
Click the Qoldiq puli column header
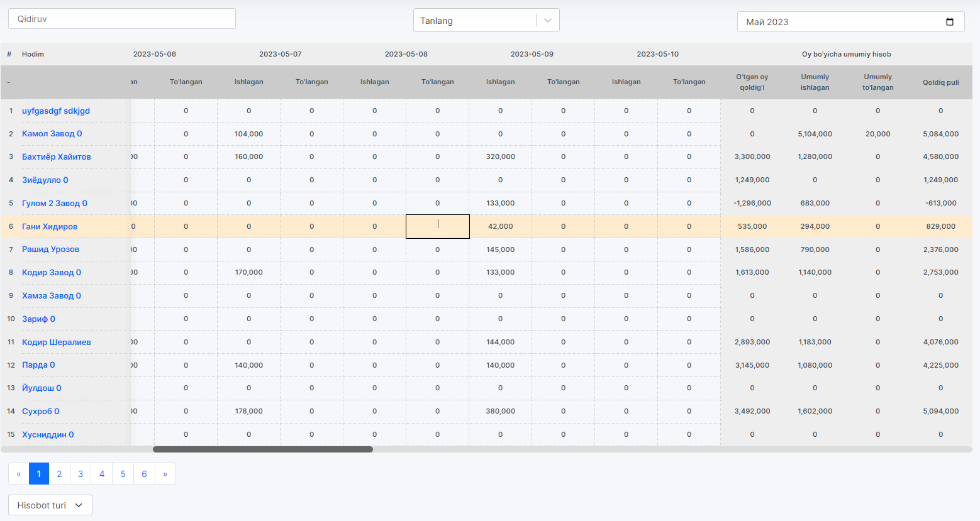click(940, 82)
